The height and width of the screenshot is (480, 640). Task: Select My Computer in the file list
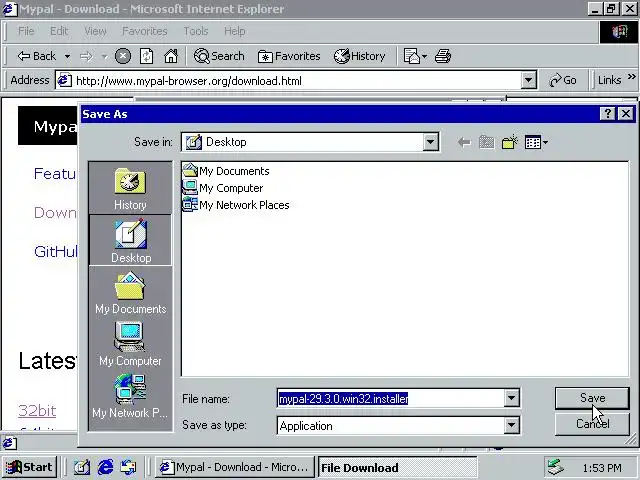(223, 188)
